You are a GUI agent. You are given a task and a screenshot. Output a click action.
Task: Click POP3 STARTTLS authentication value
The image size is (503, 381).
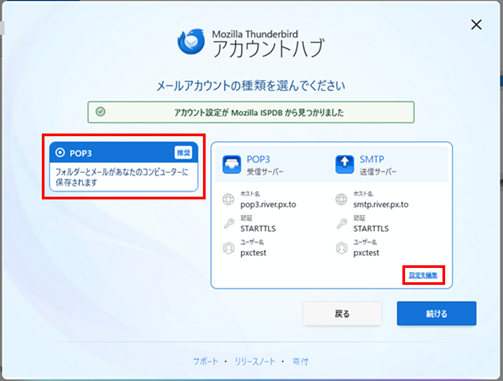[258, 228]
